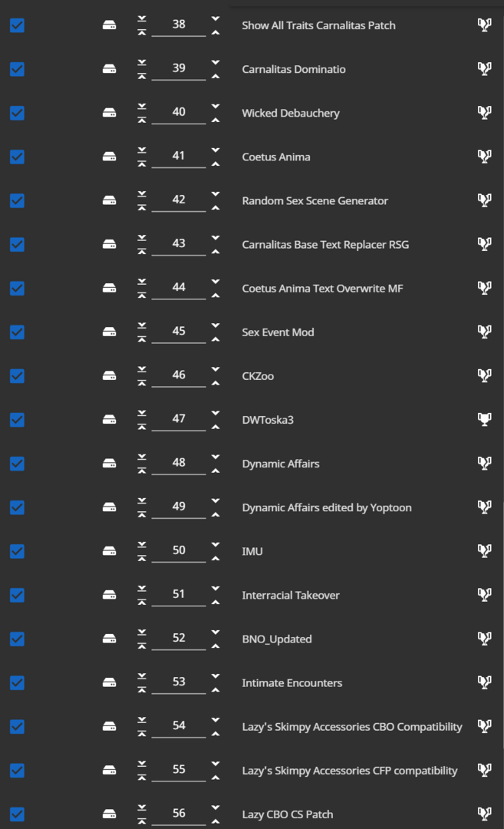
Task: Move Carnalitas Dominatio to bottom of list
Action: click(x=142, y=62)
